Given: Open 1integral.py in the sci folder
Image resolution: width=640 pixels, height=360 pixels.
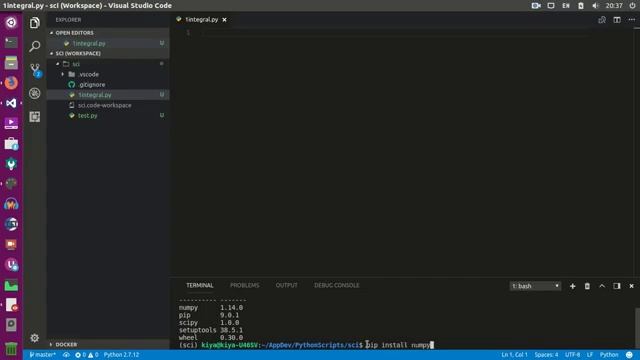Looking at the screenshot, I should [x=95, y=95].
